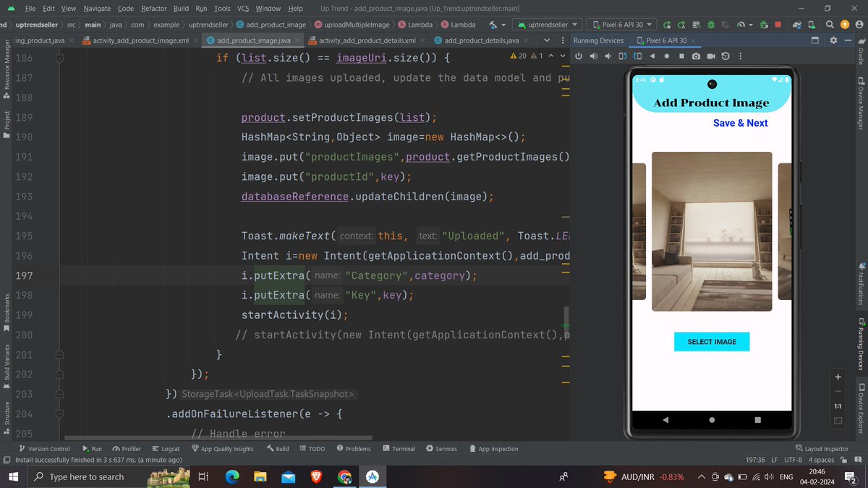Switch to add_product_details.java tab
This screenshot has height=488, width=868.
(x=476, y=40)
